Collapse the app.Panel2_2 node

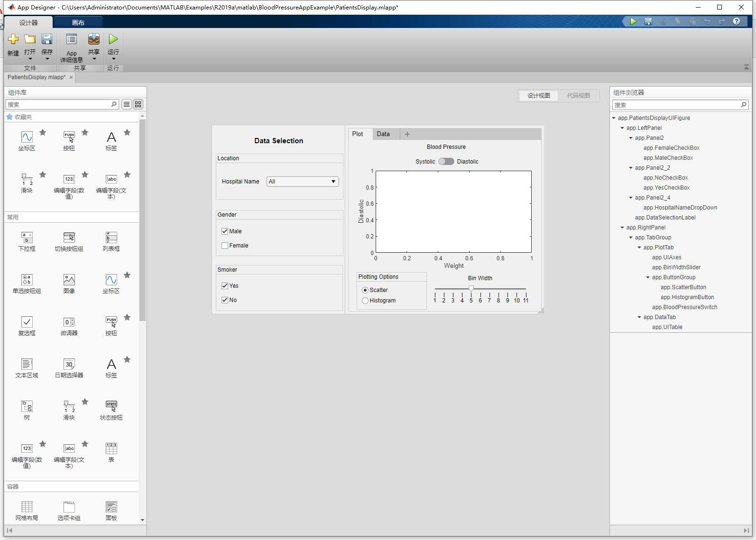[x=631, y=168]
